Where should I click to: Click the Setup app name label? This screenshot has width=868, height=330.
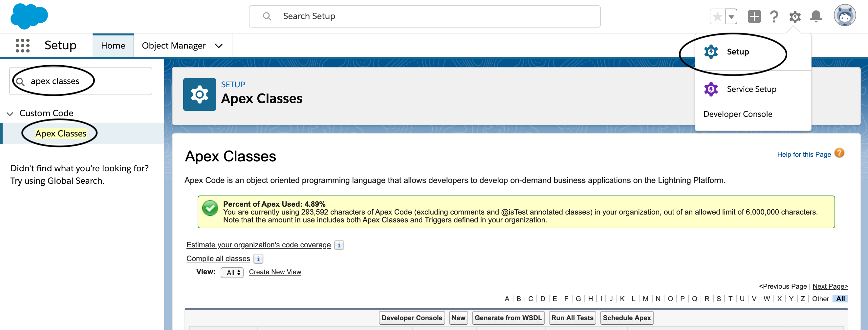pyautogui.click(x=60, y=45)
